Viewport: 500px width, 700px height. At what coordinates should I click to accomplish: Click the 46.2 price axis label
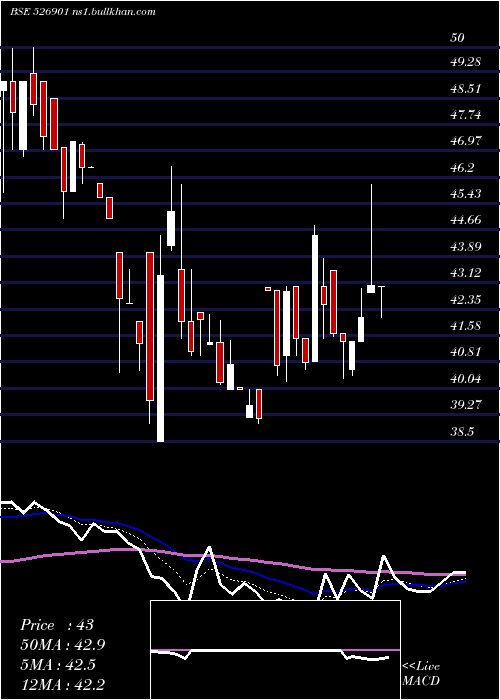click(462, 168)
